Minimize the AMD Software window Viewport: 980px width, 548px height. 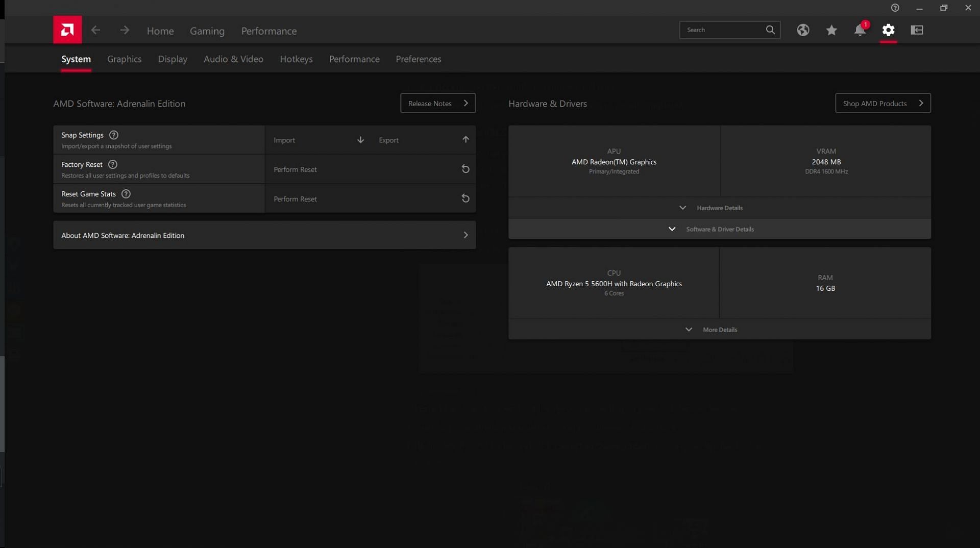point(919,8)
